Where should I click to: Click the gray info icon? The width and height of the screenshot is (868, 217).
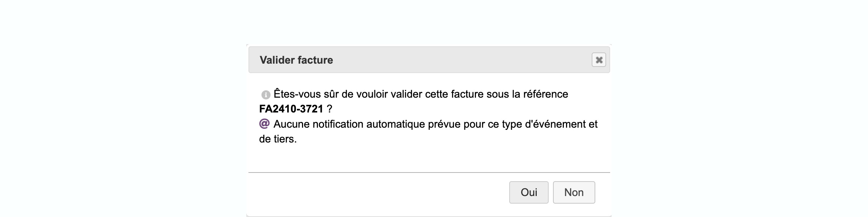tap(265, 95)
